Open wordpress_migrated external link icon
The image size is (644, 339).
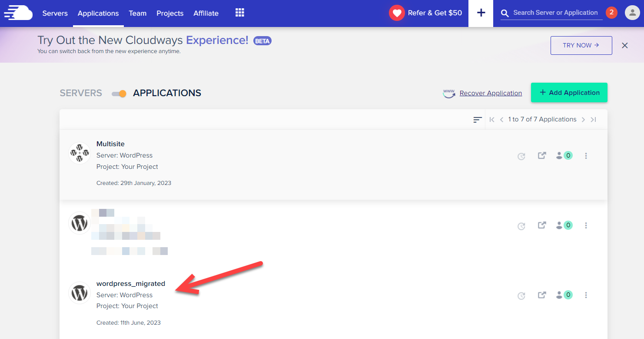pyautogui.click(x=542, y=295)
